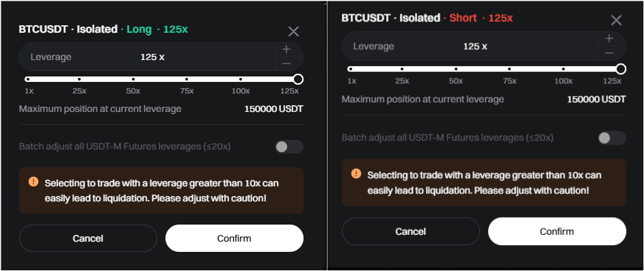Click the leverage input field in Short dialog

[x=470, y=46]
